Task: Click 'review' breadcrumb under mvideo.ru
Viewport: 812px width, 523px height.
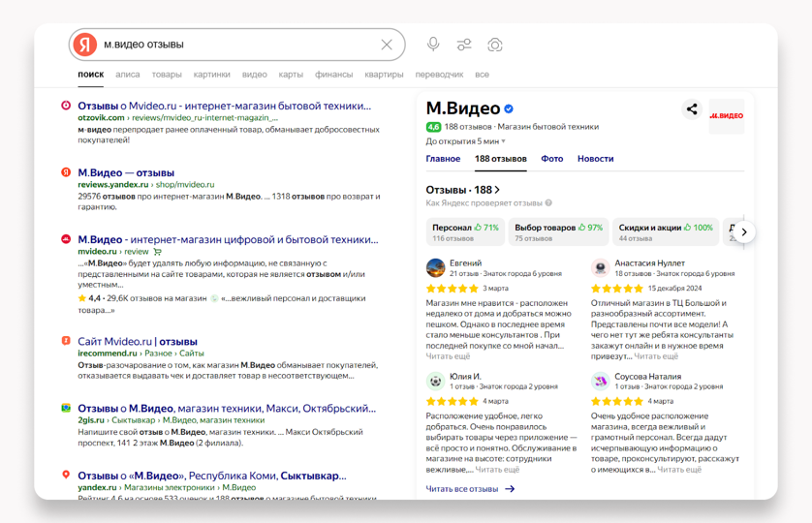Action: 137,251
